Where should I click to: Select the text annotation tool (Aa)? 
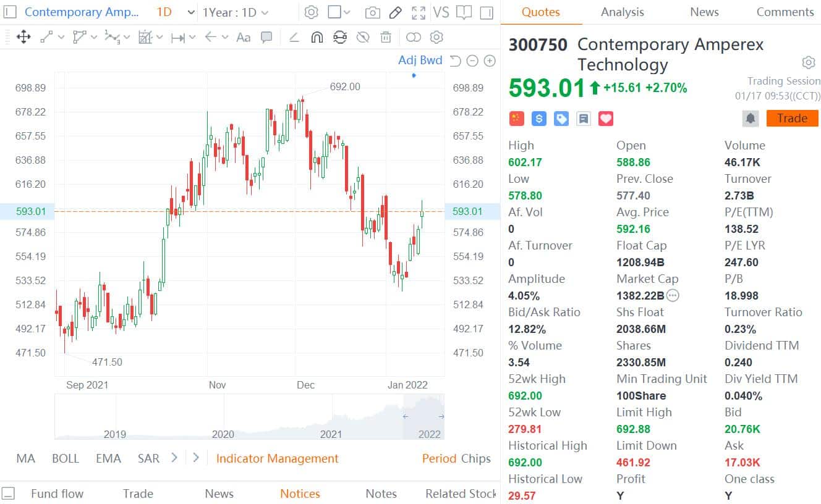[244, 37]
